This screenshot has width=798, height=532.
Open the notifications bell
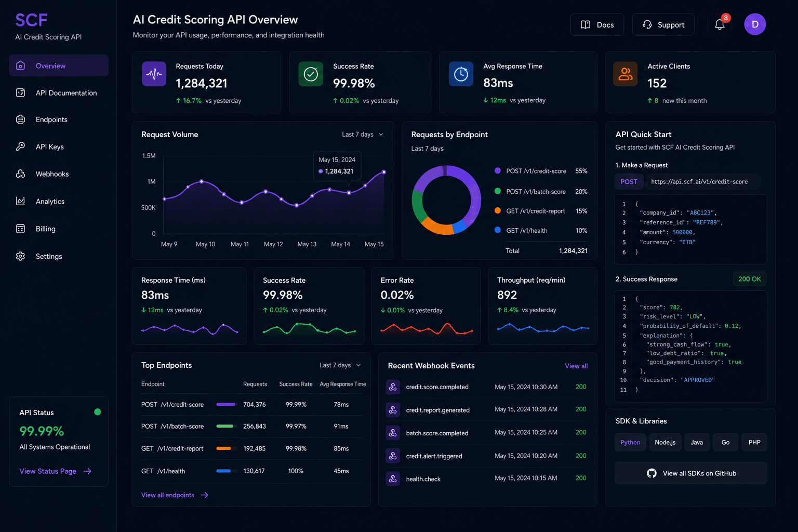click(x=720, y=24)
